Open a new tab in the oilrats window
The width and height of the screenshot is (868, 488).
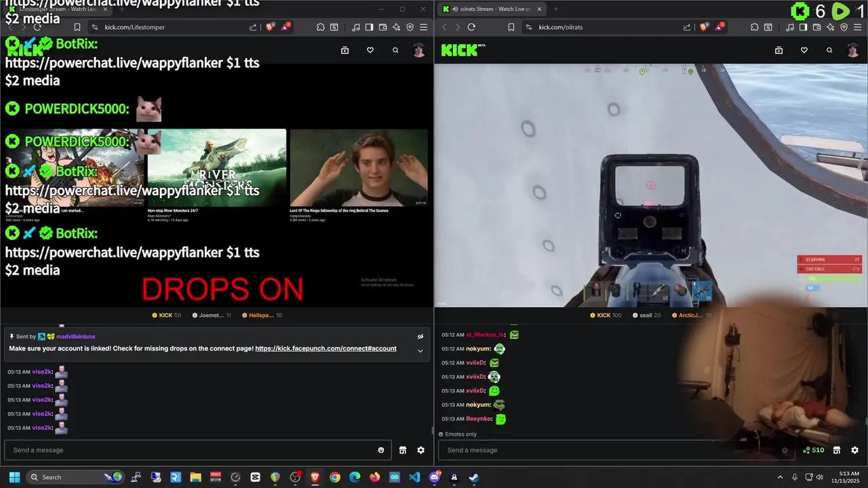coord(556,9)
